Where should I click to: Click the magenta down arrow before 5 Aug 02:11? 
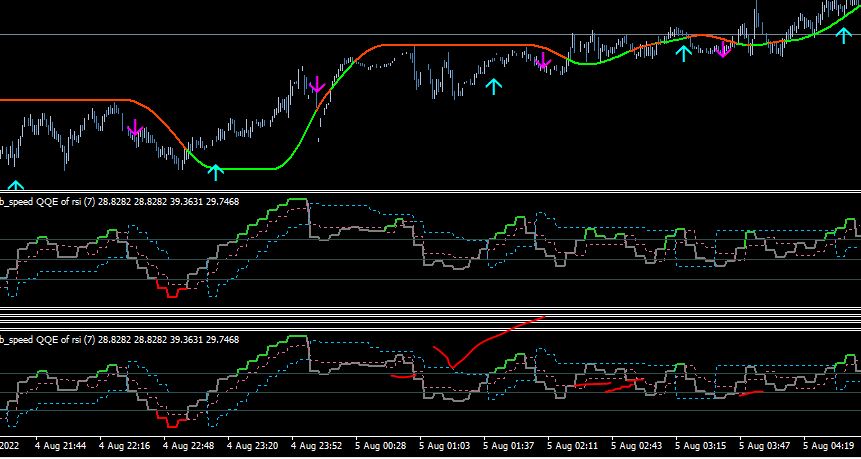click(543, 61)
